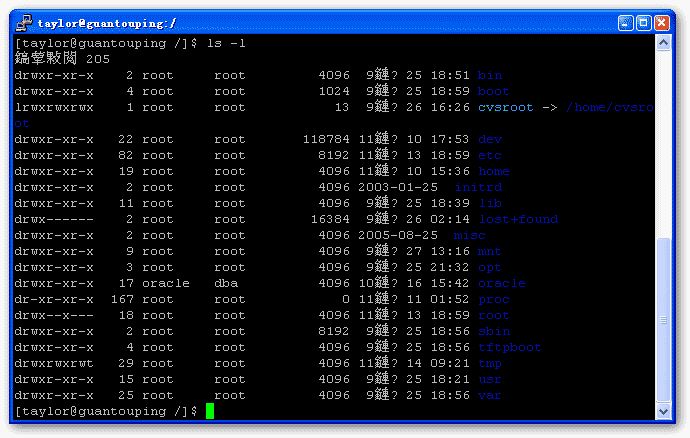Click the size value '1024'
The width and height of the screenshot is (690, 438).
(x=334, y=92)
